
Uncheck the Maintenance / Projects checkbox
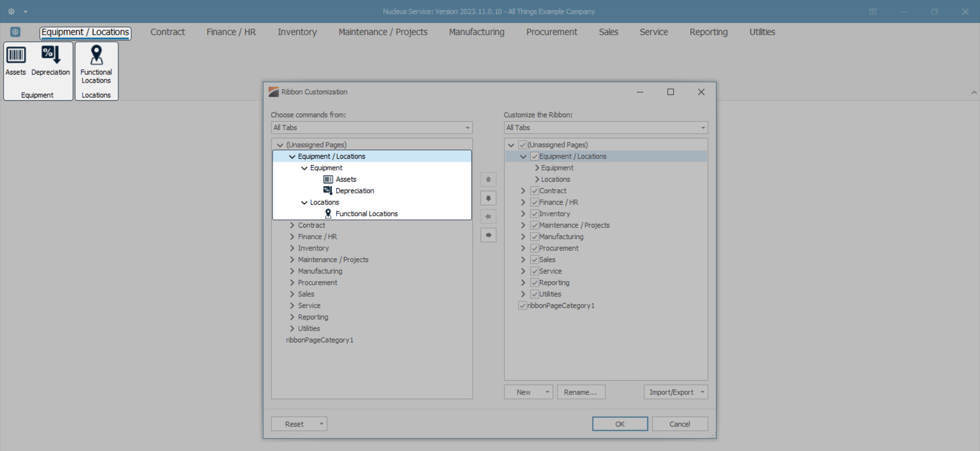534,225
